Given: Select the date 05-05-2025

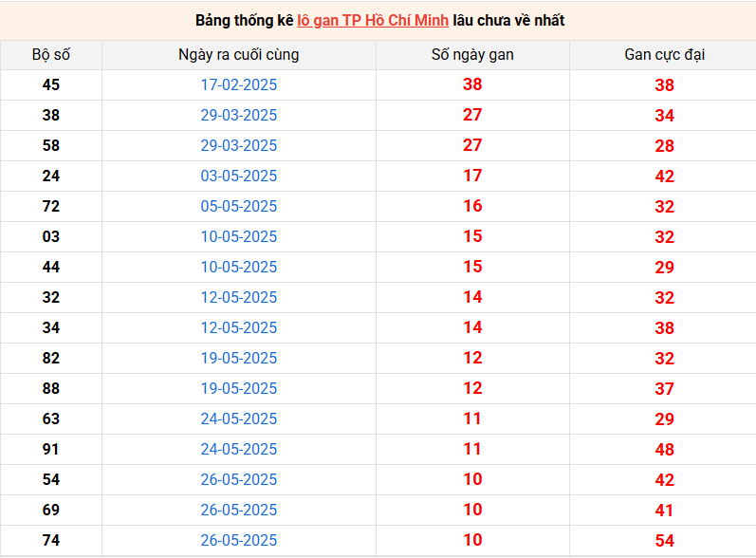Looking at the screenshot, I should 239,206.
